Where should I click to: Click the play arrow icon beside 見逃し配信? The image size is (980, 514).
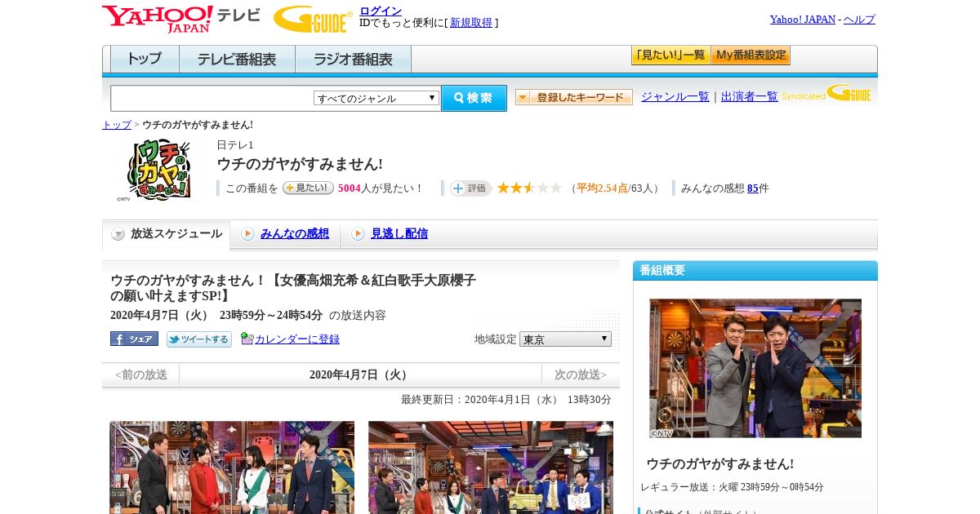click(358, 234)
